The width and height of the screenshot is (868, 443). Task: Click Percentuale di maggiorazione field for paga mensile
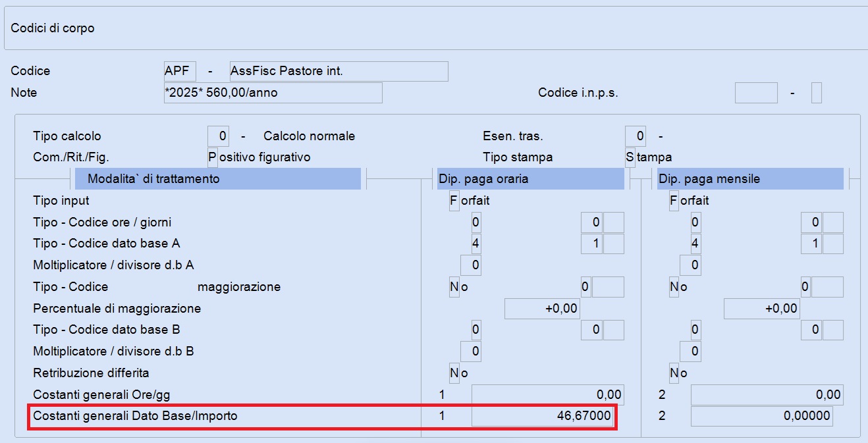(761, 308)
